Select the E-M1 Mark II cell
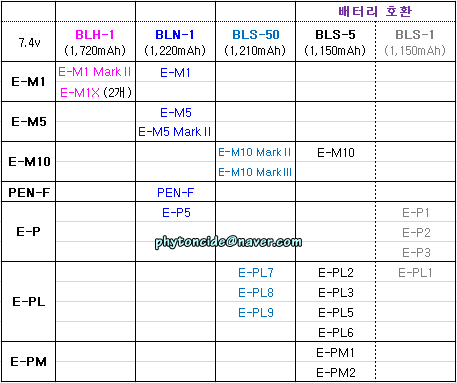 [95, 72]
